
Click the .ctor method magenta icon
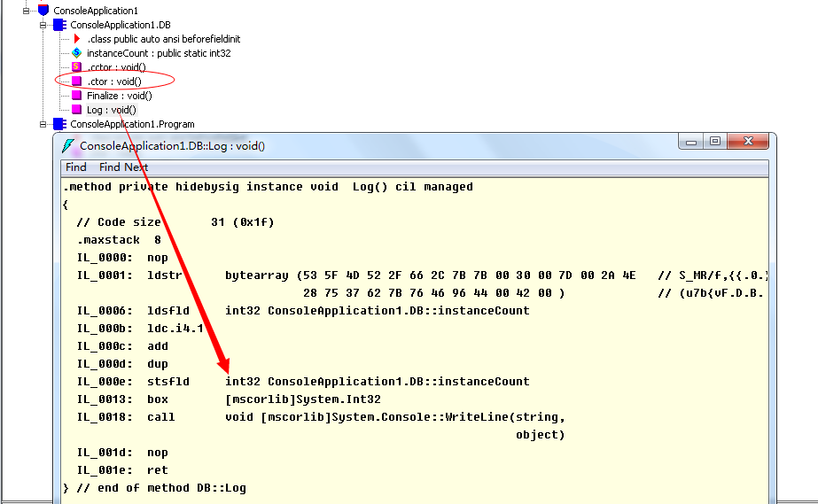click(77, 81)
